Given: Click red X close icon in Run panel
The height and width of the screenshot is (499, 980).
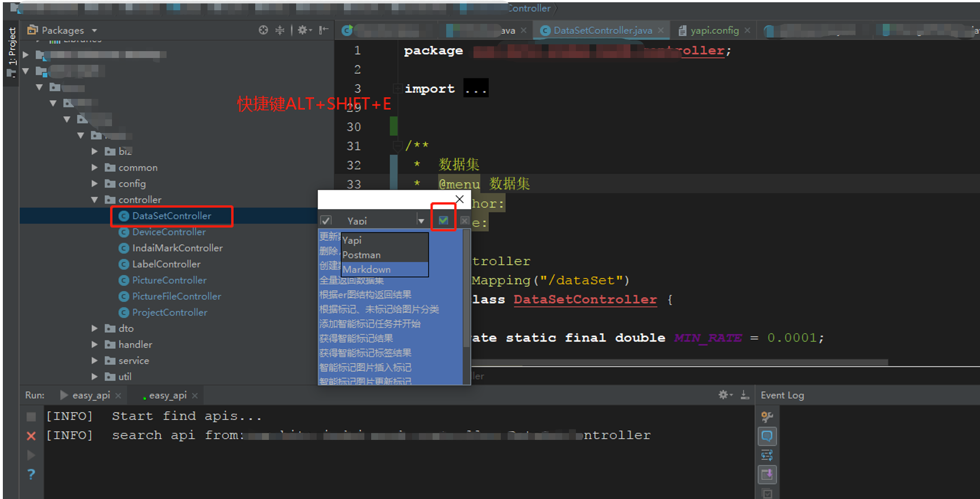Looking at the screenshot, I should click(31, 436).
